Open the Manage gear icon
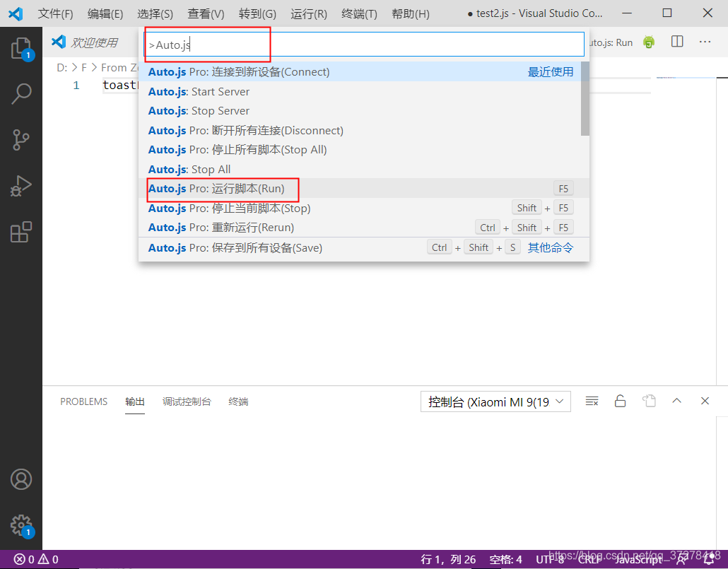The image size is (728, 569). coord(21,525)
